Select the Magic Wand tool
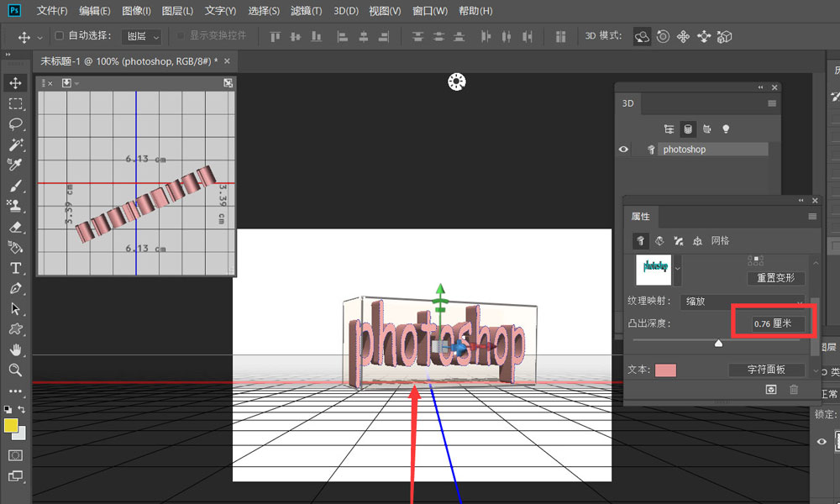Screen dimensions: 840x504 pyautogui.click(x=15, y=144)
